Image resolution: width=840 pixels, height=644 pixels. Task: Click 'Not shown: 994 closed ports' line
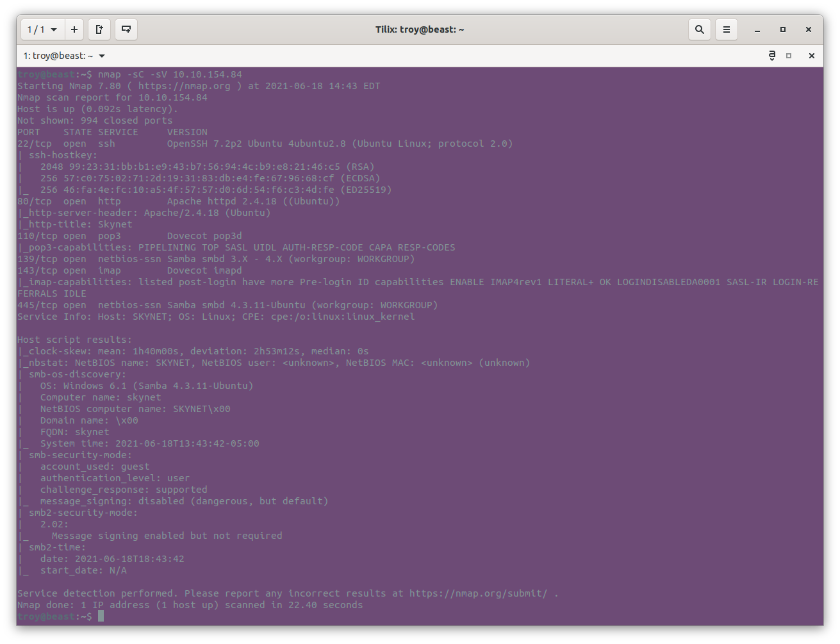(95, 120)
